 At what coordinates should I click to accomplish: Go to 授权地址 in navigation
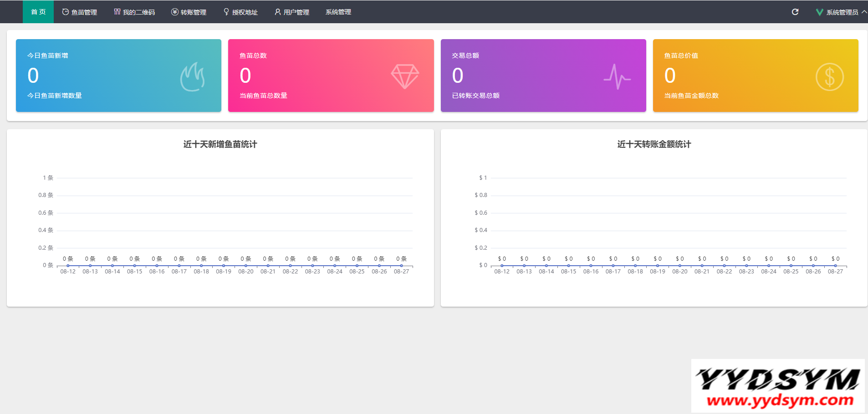click(x=241, y=12)
